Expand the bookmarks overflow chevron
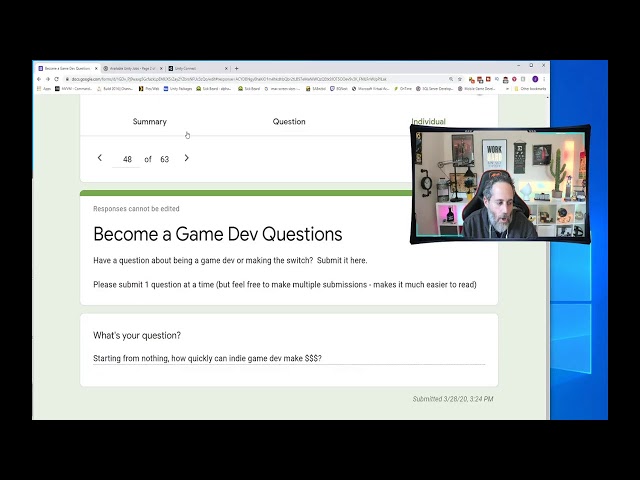Viewport: 640px width, 480px height. point(507,89)
